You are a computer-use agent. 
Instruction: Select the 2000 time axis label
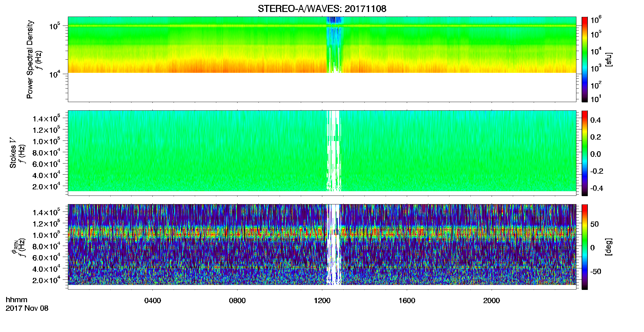click(x=492, y=301)
